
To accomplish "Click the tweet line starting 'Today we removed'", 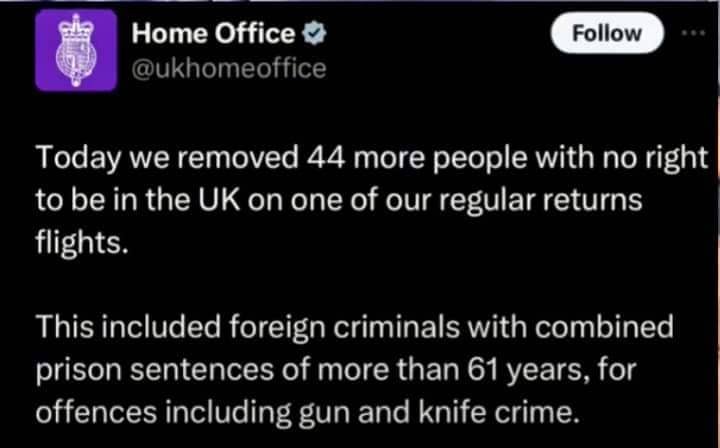I will pos(371,159).
